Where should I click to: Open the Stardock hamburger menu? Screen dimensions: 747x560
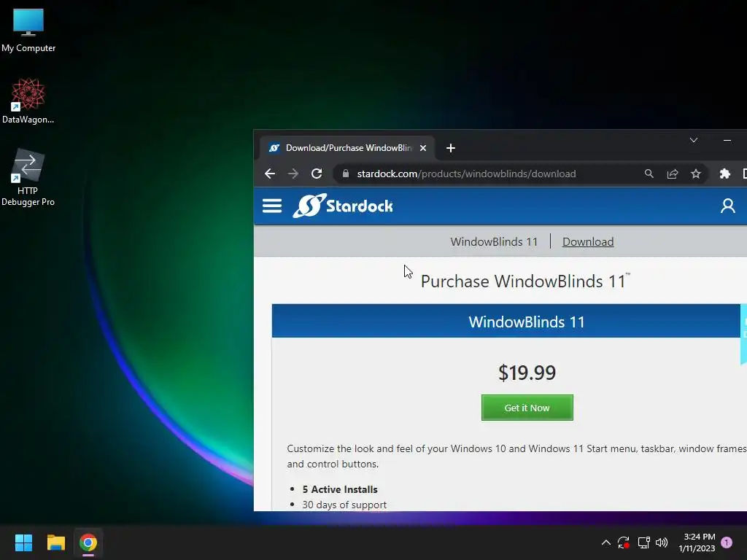(272, 206)
